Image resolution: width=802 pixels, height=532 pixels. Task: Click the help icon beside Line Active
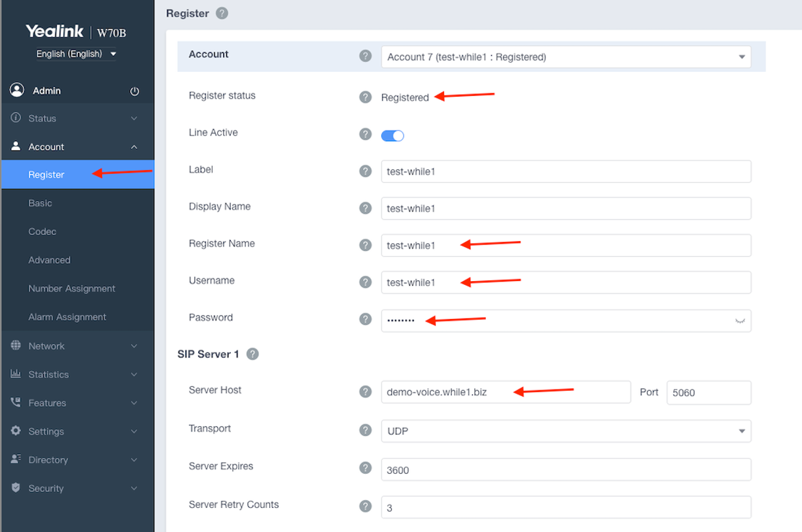click(366, 134)
